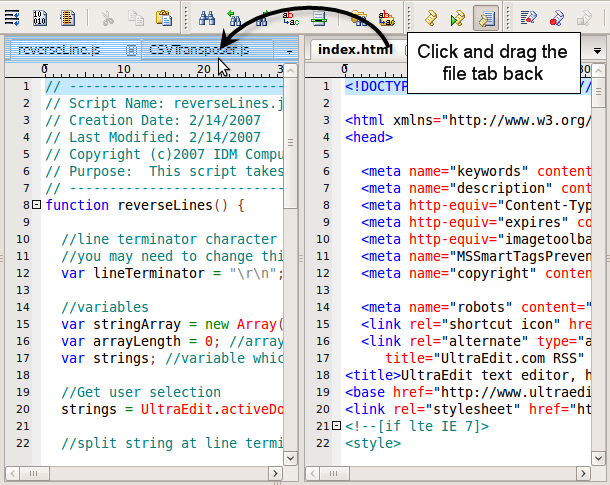This screenshot has height=485, width=610.
Task: Click the left pane column ruler at 10
Action: pyautogui.click(x=124, y=69)
